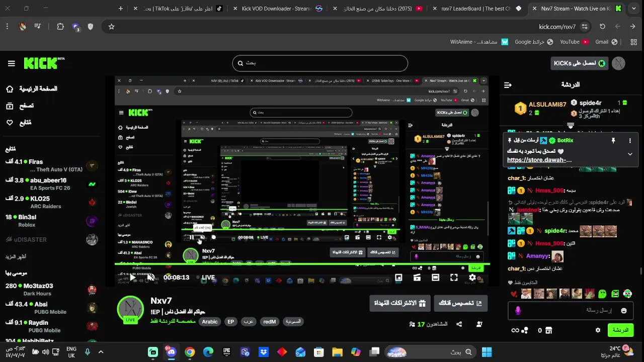Collapse the chat panel with the arrow icon
Screen dimensions: 644x362
pyautogui.click(x=508, y=85)
